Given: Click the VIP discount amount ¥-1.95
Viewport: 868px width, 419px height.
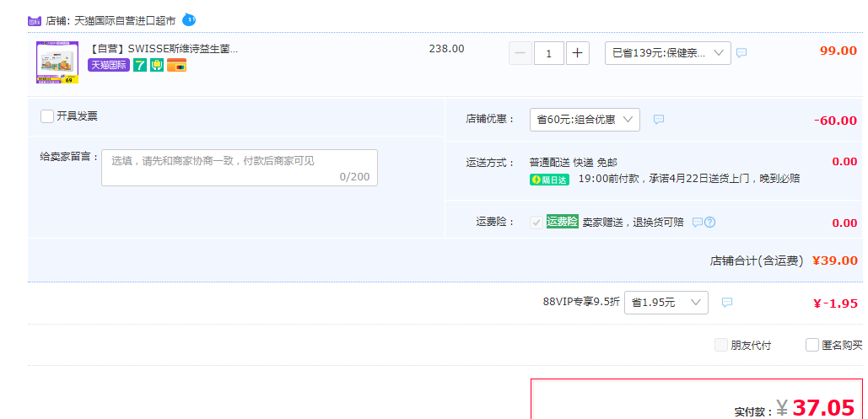Looking at the screenshot, I should click(835, 304).
